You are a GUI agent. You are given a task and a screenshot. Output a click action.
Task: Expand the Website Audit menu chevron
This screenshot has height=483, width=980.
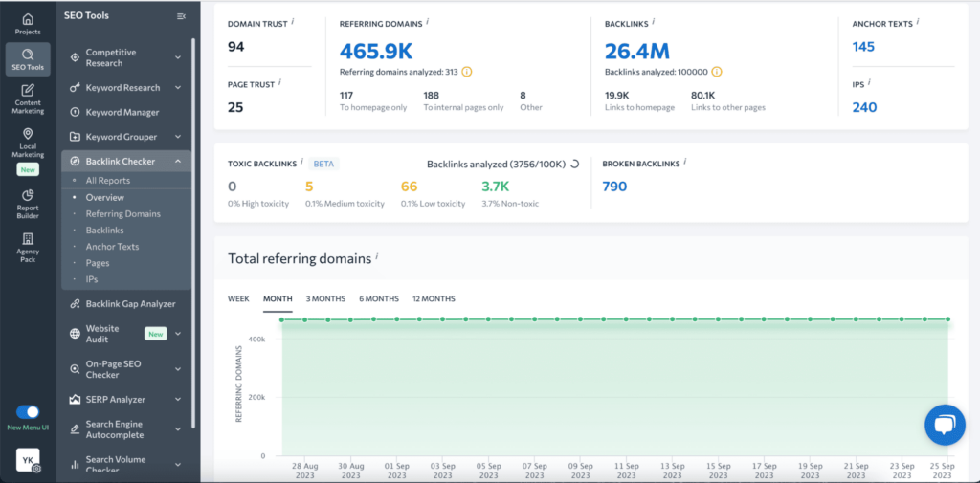pyautogui.click(x=177, y=334)
